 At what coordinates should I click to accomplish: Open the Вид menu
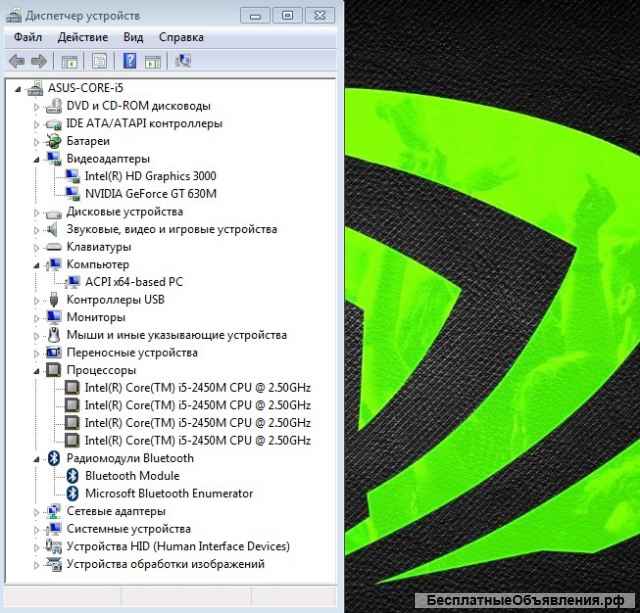pyautogui.click(x=133, y=37)
